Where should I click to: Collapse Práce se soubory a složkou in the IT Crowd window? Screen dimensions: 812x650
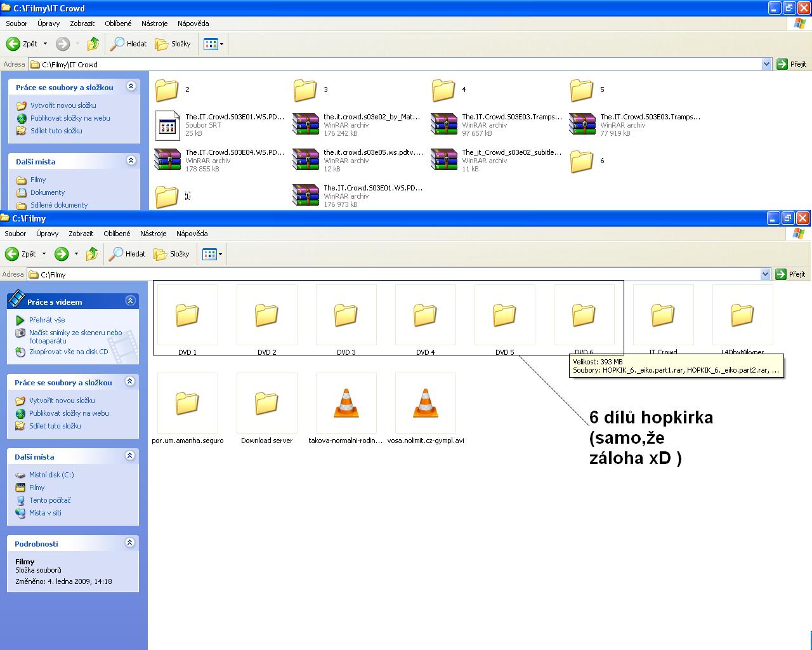pyautogui.click(x=131, y=86)
